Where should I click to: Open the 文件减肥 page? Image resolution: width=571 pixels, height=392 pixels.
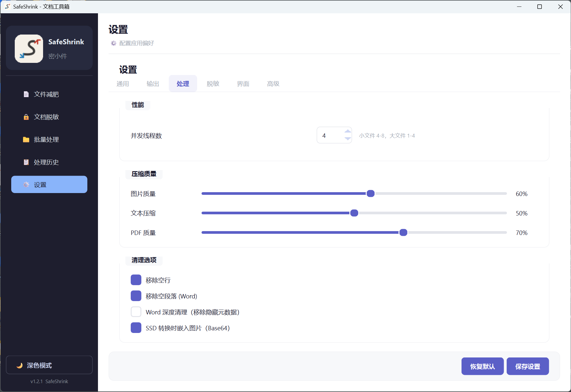pyautogui.click(x=49, y=94)
